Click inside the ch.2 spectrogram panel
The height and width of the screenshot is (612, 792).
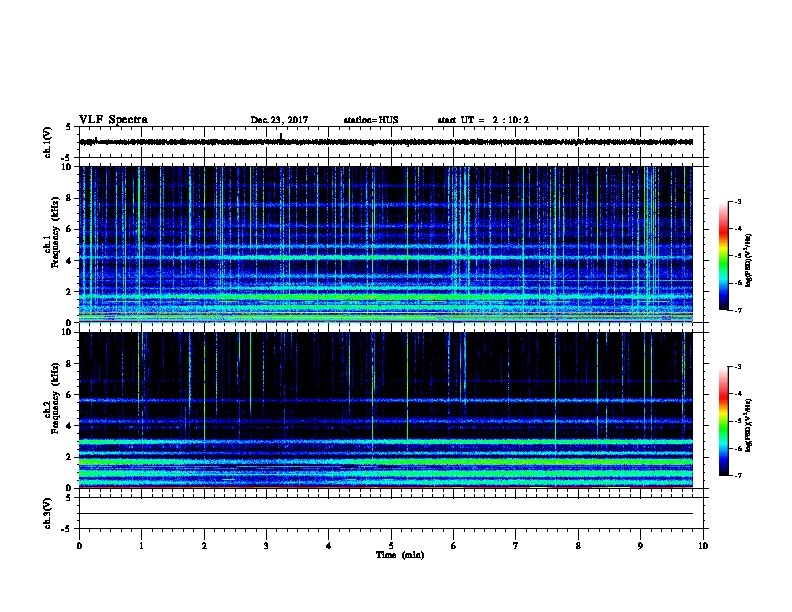(386, 410)
